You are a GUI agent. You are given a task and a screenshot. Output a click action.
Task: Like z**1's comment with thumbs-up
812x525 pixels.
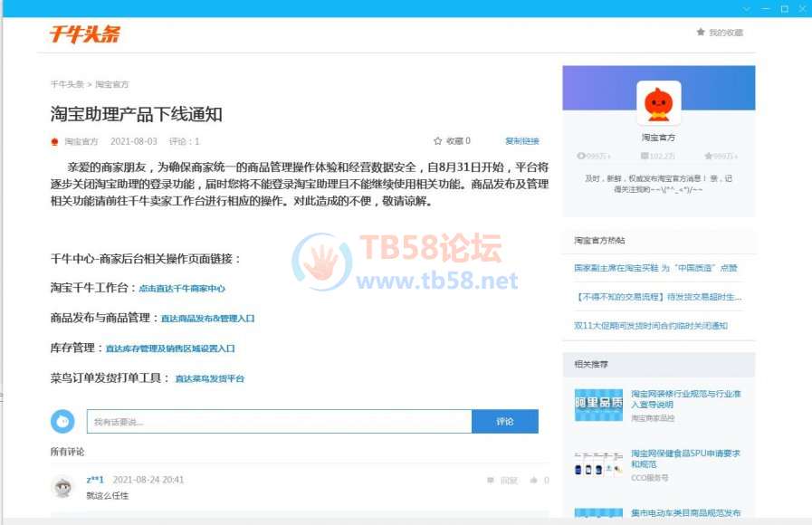pos(533,481)
